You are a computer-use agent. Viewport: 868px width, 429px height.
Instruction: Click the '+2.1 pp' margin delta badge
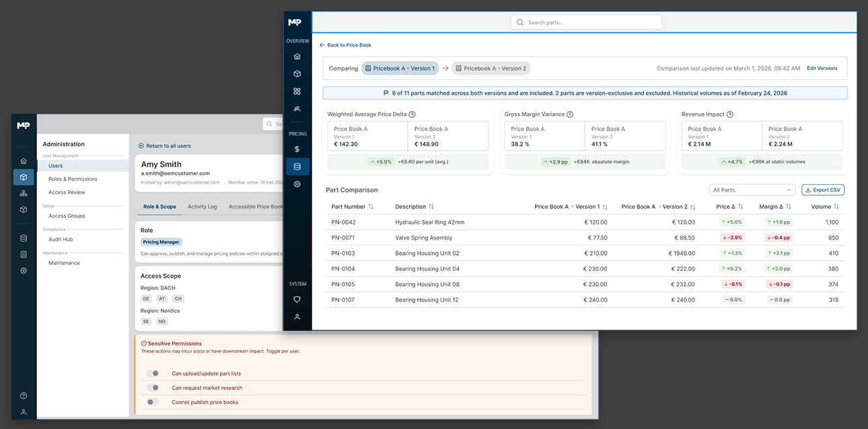[x=779, y=253]
